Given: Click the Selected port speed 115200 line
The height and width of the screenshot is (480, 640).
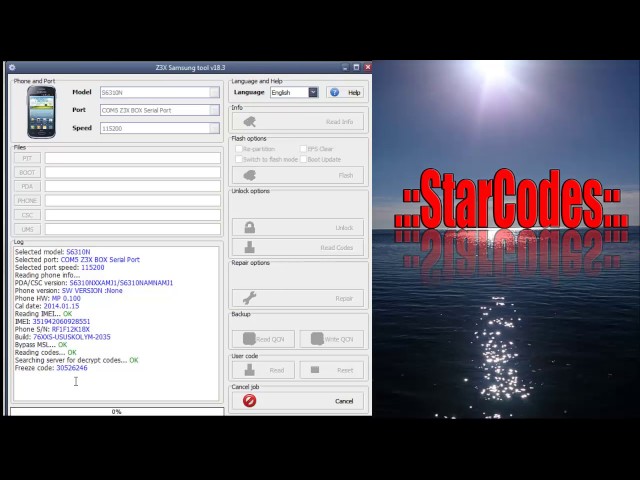Looking at the screenshot, I should click(60, 267).
